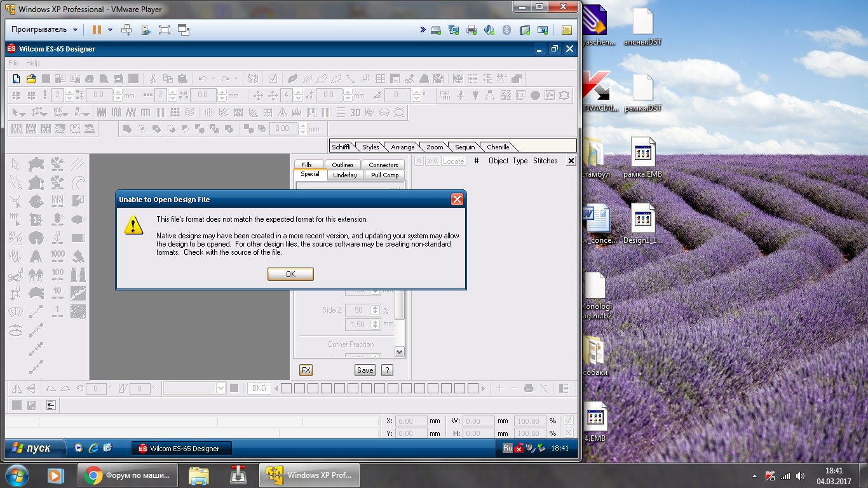Click the New design icon
This screenshot has height=488, width=868.
click(x=17, y=79)
